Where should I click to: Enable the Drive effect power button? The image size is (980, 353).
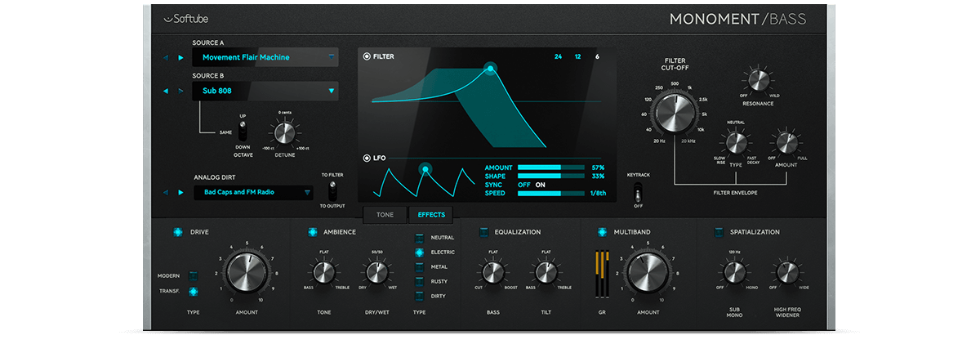tap(178, 232)
